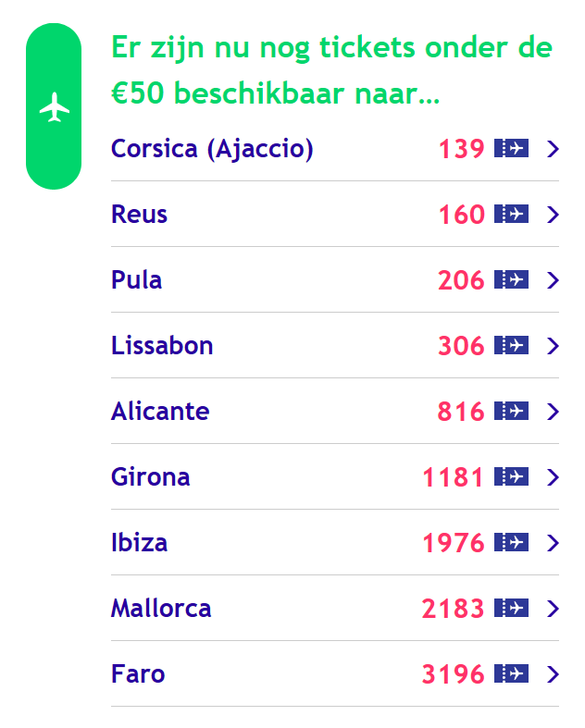Click the ticket icon beside Ibiza's 1976
The height and width of the screenshot is (728, 585).
click(x=511, y=542)
